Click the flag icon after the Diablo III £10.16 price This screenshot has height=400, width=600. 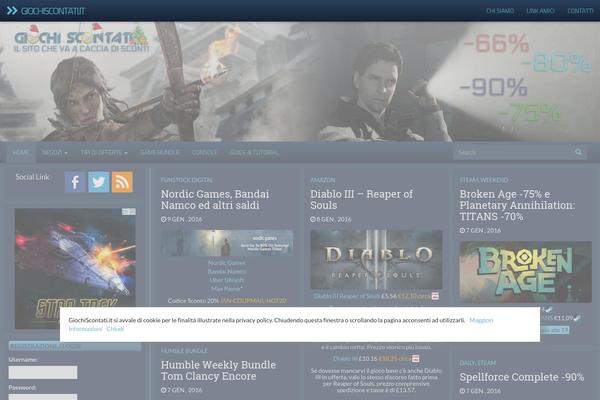[x=416, y=359]
